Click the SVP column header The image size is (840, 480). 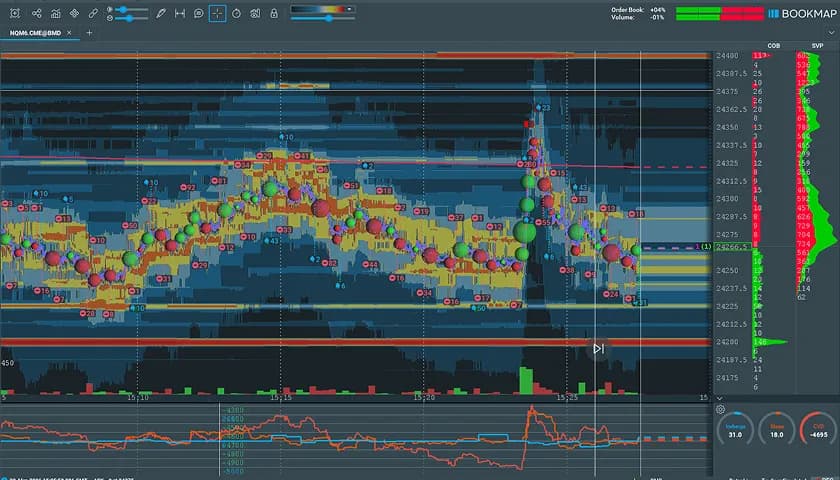pyautogui.click(x=817, y=46)
